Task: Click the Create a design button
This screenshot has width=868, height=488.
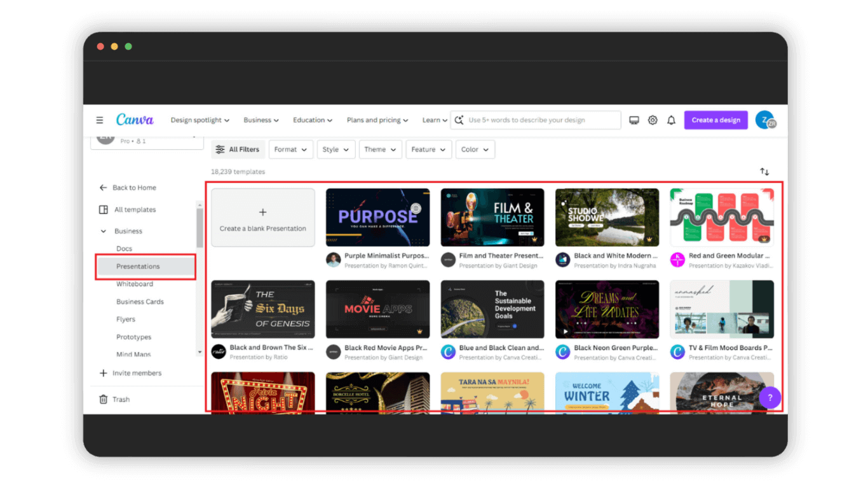Action: tap(715, 119)
